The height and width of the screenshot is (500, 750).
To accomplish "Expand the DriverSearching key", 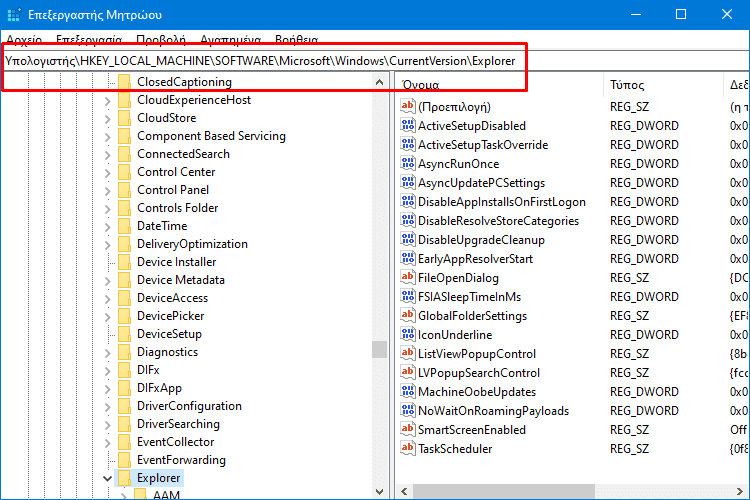I will [108, 425].
